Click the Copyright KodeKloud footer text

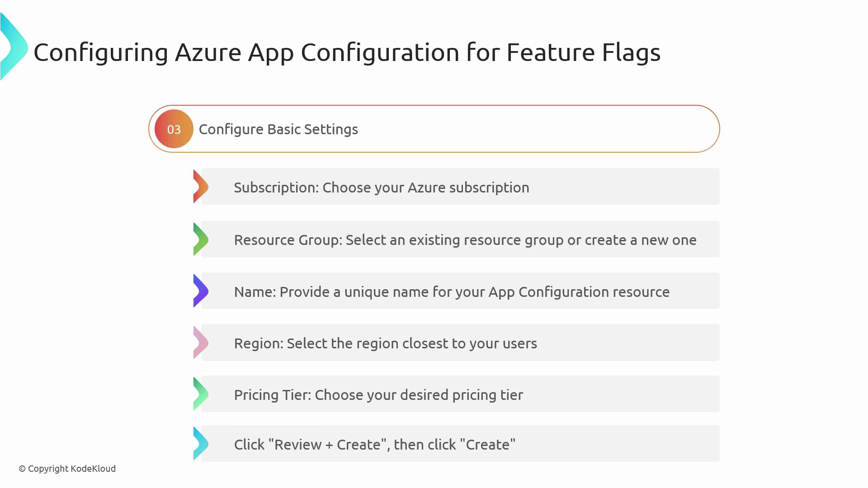(x=67, y=469)
